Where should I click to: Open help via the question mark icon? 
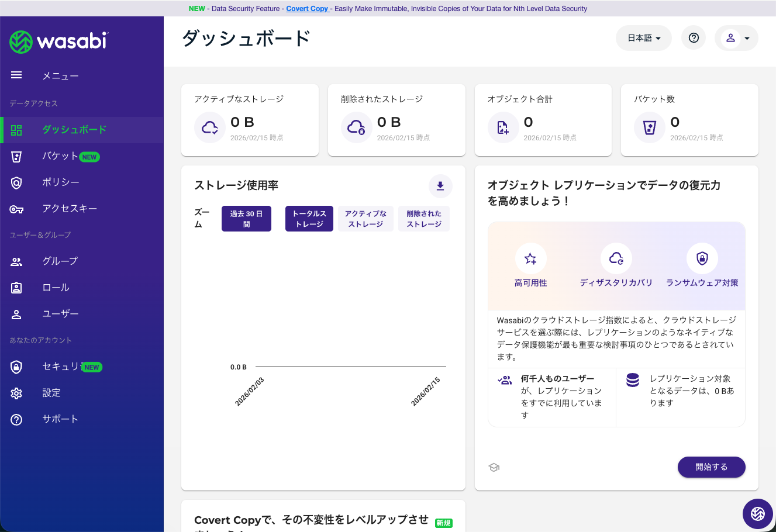(x=694, y=38)
